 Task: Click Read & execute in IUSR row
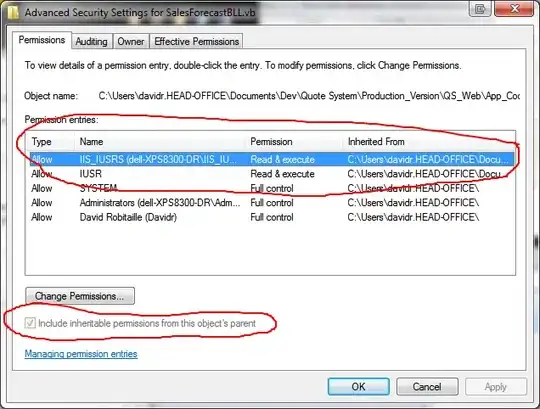coord(282,174)
